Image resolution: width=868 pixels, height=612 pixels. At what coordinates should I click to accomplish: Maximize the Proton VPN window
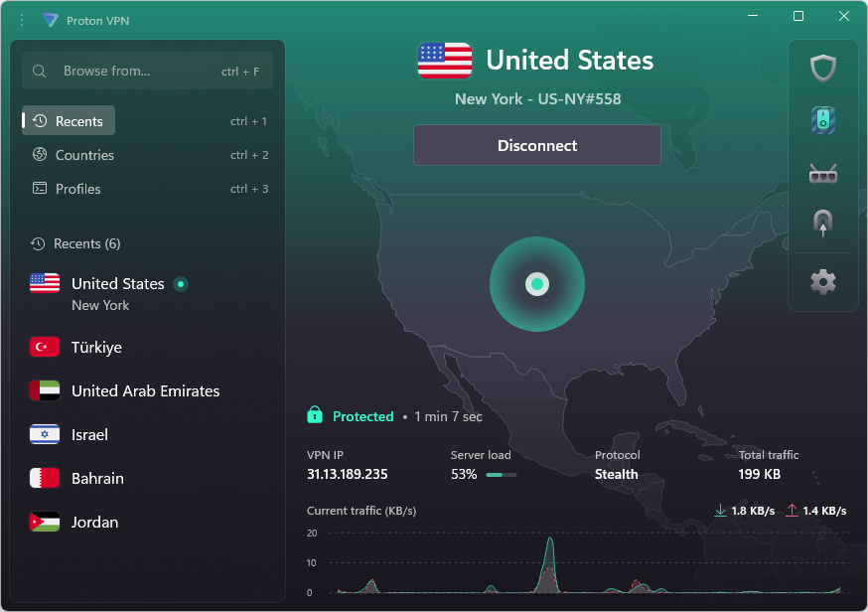[798, 16]
